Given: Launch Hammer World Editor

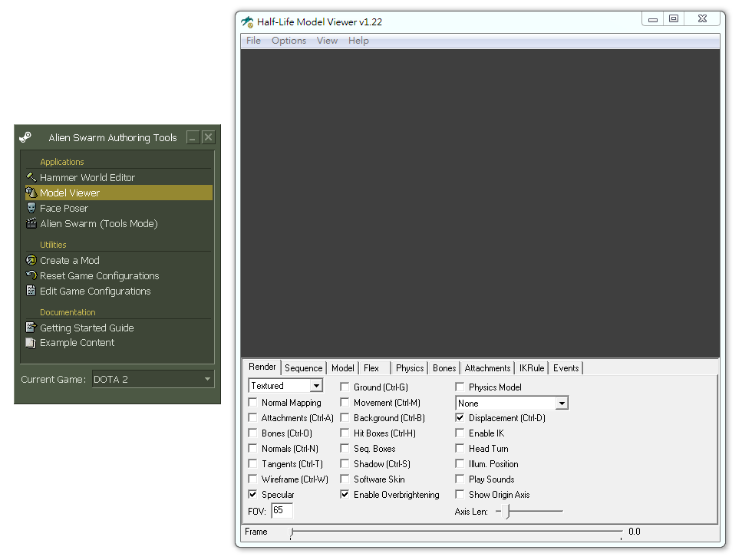Looking at the screenshot, I should click(119, 177).
